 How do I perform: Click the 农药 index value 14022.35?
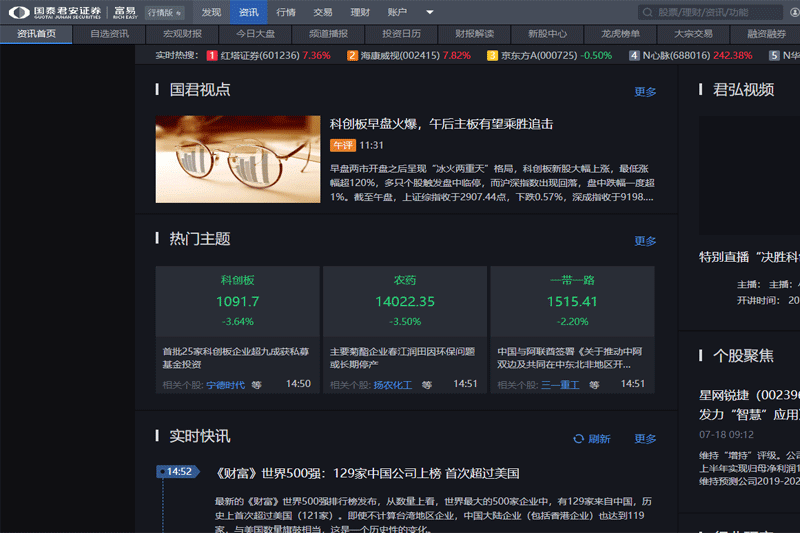pyautogui.click(x=405, y=301)
